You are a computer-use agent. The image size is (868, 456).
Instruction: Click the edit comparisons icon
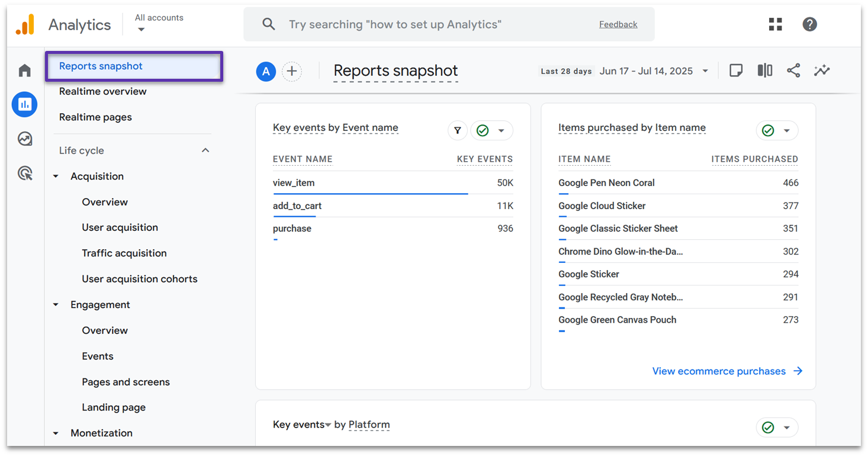(765, 70)
